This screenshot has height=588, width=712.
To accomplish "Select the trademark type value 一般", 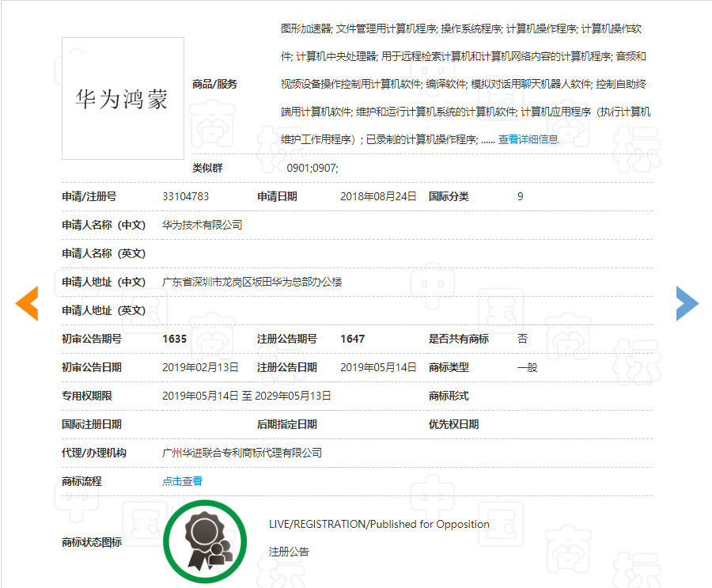I will [527, 367].
